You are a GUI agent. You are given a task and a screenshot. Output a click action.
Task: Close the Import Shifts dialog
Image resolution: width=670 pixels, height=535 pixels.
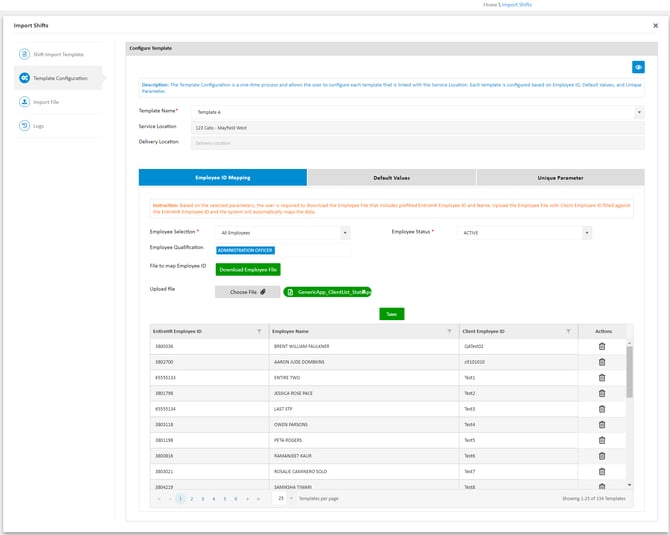655,26
